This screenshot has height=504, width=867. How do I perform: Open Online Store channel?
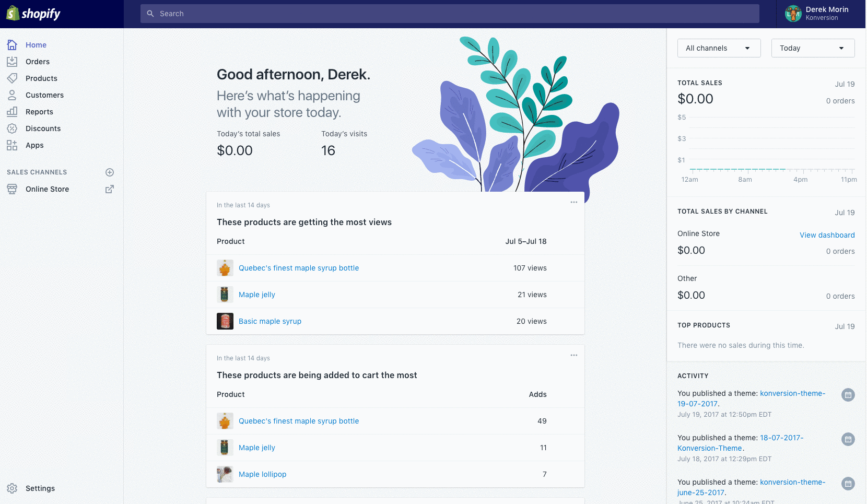click(x=47, y=189)
